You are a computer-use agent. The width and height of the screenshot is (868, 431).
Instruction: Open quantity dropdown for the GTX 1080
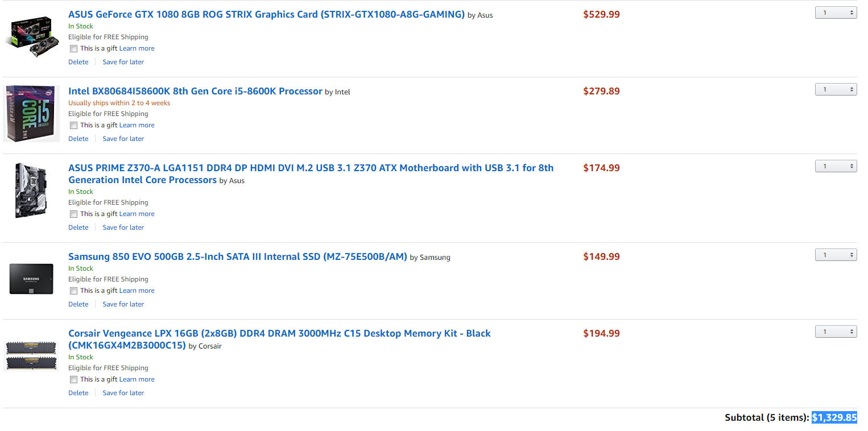coord(836,13)
